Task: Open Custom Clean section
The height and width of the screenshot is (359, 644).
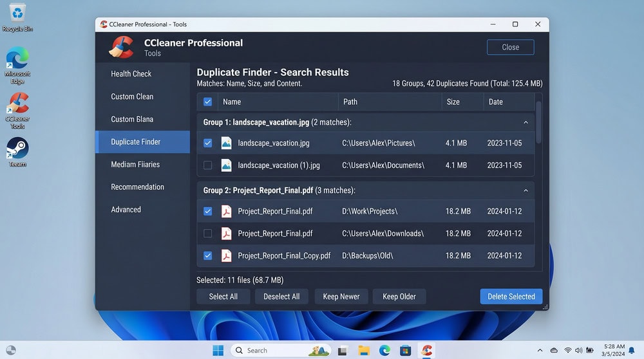Action: pos(142,97)
